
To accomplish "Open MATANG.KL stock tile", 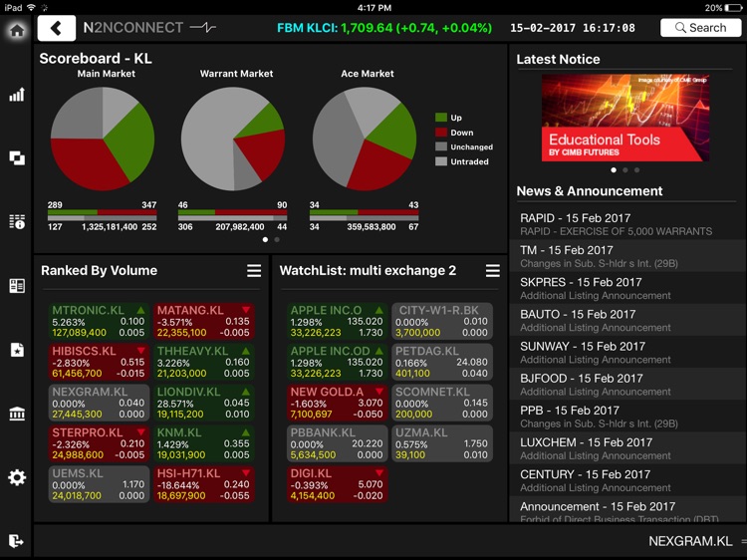I will coord(204,321).
